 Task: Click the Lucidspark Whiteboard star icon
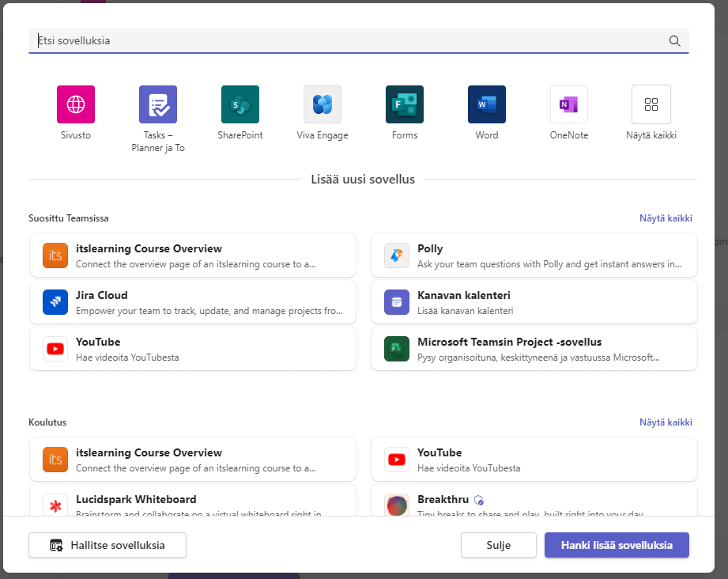pyautogui.click(x=55, y=505)
